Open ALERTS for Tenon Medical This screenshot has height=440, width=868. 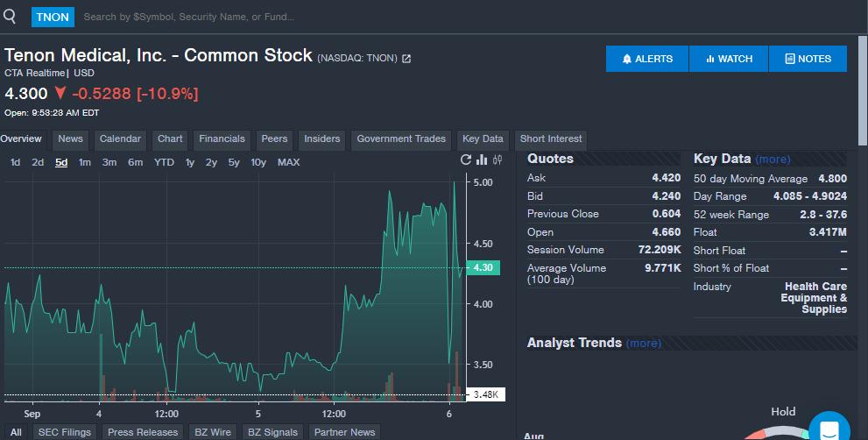tap(647, 59)
